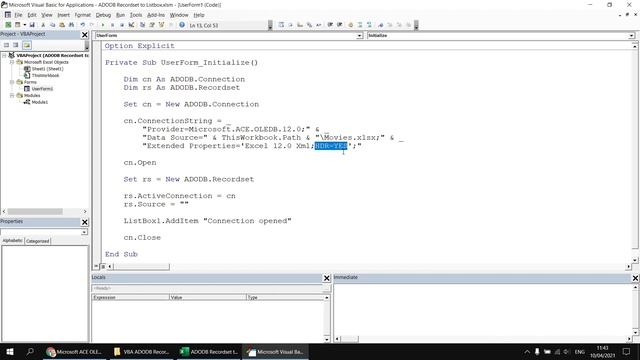
Task: Click the Insert UserForm toolbar icon
Action: (18, 25)
